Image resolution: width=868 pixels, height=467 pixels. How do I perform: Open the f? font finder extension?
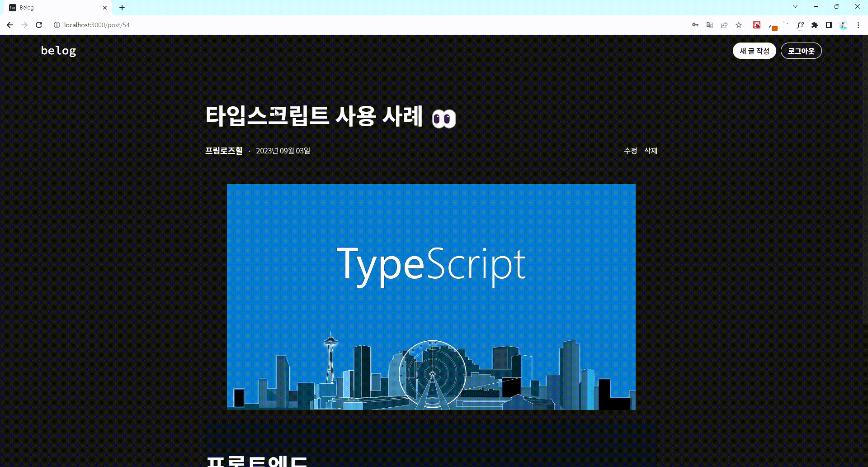click(x=800, y=25)
